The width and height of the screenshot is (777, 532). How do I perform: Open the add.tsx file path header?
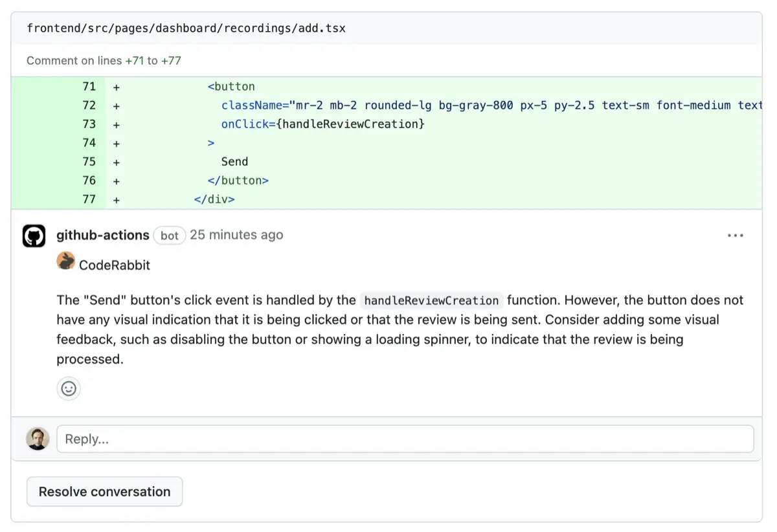pyautogui.click(x=186, y=28)
